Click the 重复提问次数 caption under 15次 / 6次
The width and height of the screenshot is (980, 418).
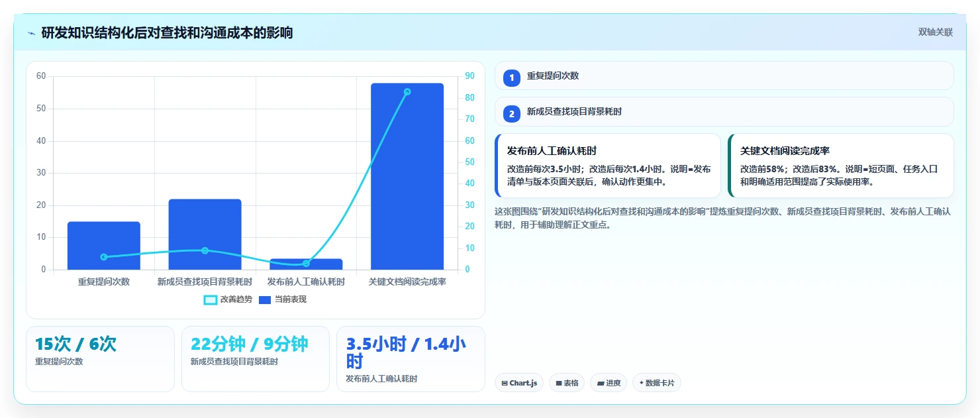[x=59, y=362]
